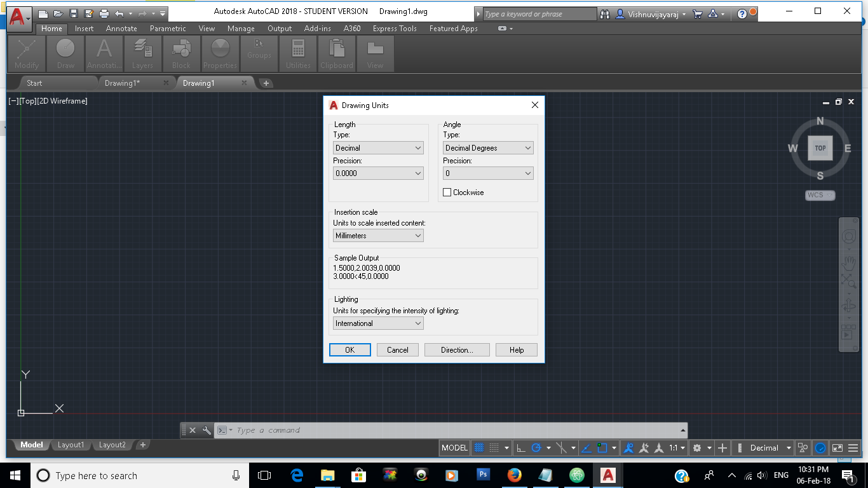Click the MODEL space toggle in status bar
The image size is (868, 488).
click(x=454, y=448)
